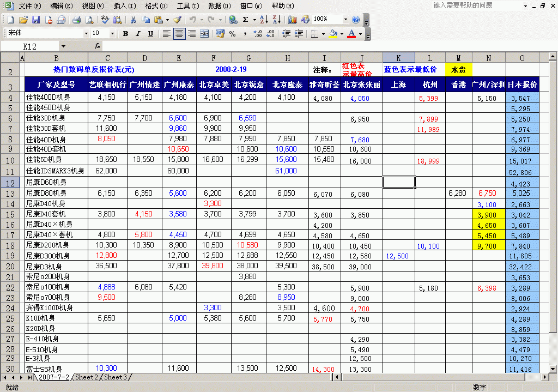Cut selection with scissors icon

click(x=133, y=20)
